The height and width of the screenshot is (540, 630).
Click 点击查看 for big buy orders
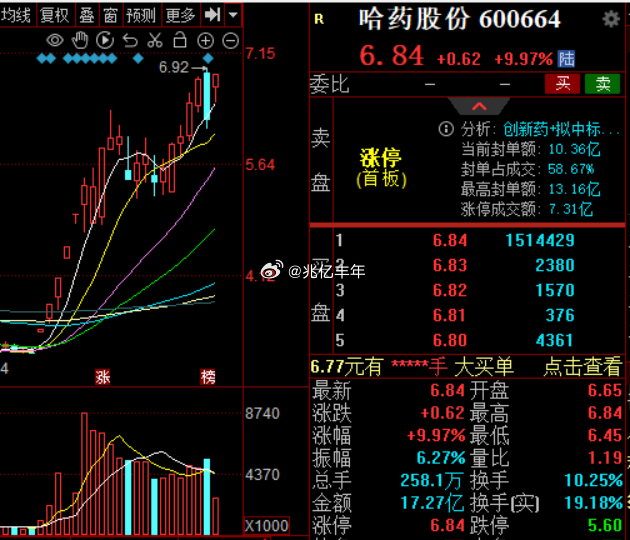point(583,367)
